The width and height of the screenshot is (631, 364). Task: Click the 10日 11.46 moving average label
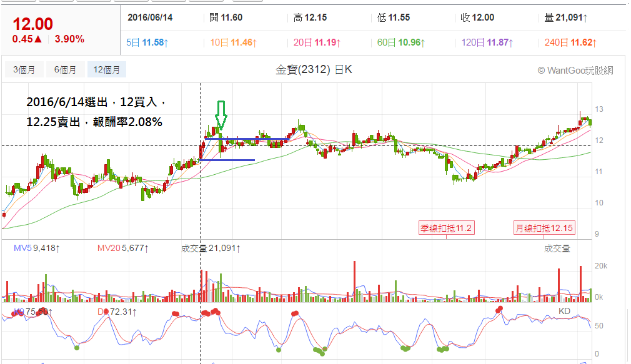(234, 42)
